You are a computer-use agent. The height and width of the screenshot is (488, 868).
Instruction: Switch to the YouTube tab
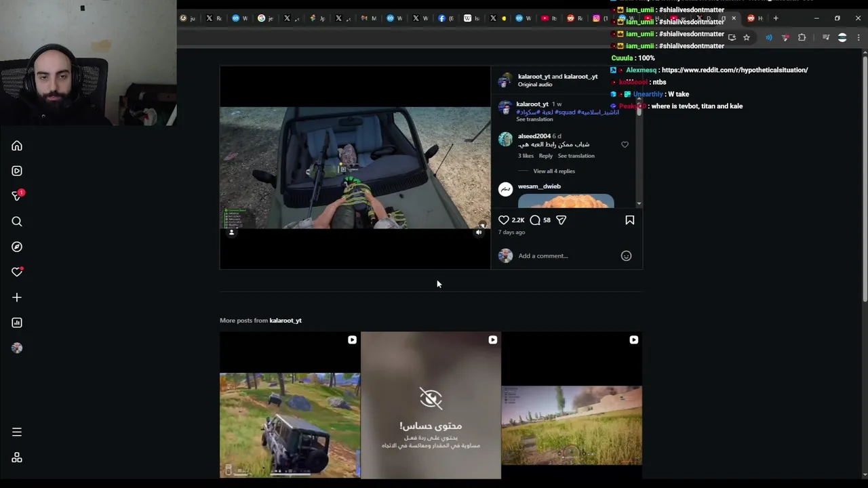tap(549, 18)
